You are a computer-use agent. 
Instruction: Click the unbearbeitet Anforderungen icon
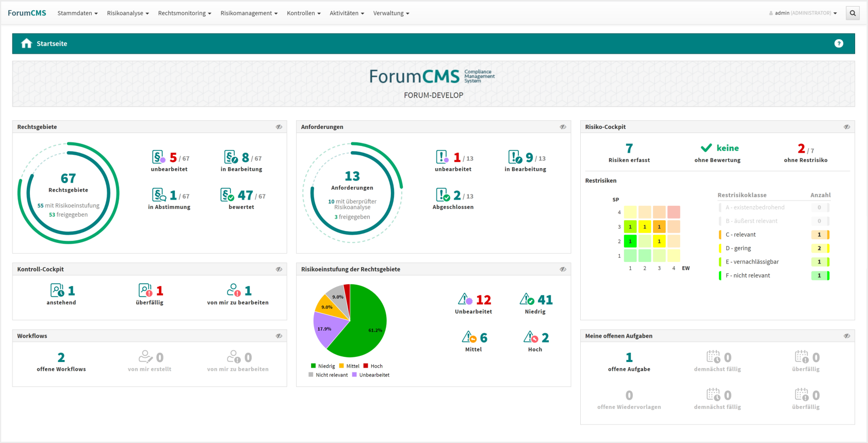pyautogui.click(x=442, y=157)
